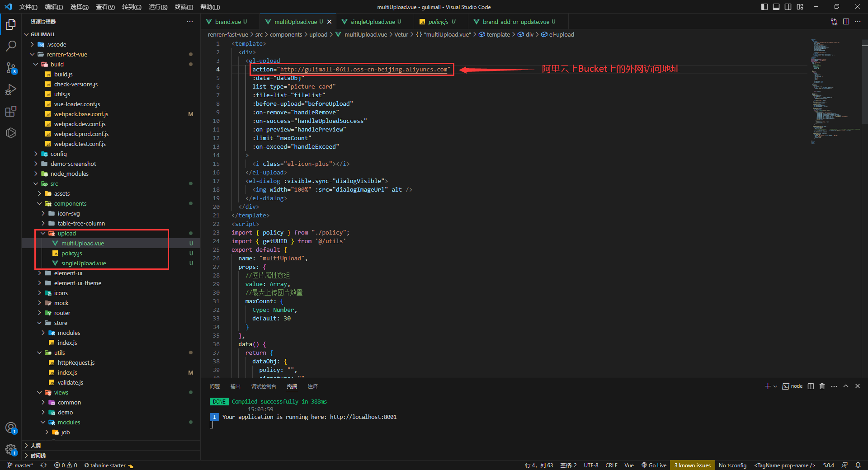Split the editor to the right
This screenshot has height=470, width=868.
tap(846, 22)
